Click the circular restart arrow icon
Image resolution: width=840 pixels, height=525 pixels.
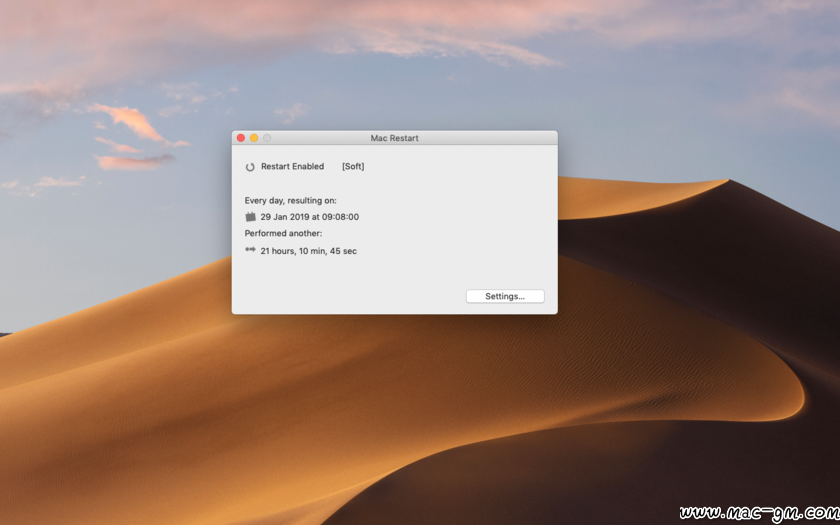250,167
